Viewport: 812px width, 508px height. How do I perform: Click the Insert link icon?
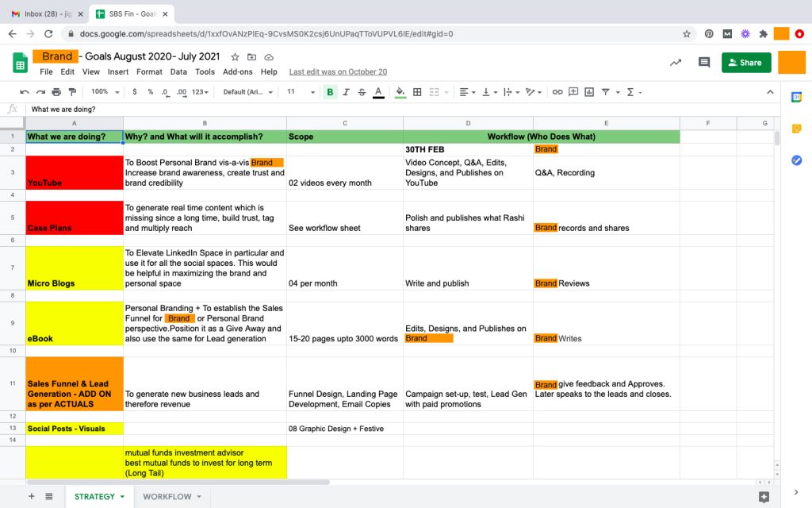point(557,92)
